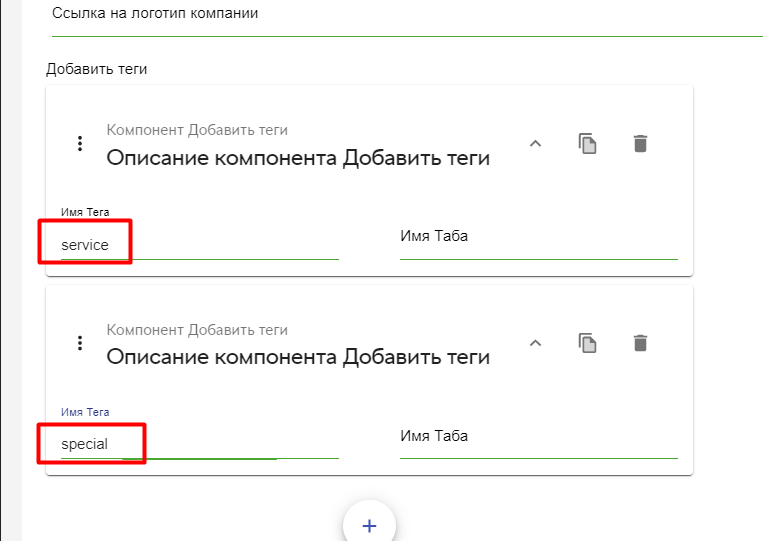This screenshot has width=763, height=541.
Task: Open three-dot menu of first tag component
Action: (80, 143)
